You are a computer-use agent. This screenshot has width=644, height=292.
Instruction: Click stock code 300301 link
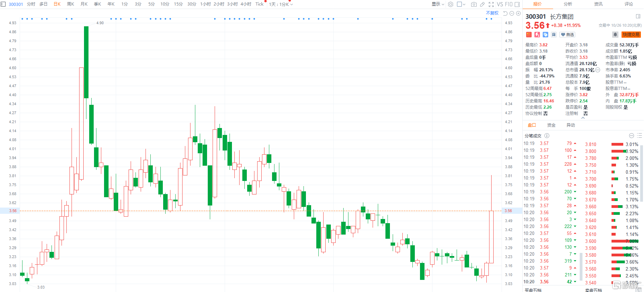click(x=16, y=4)
